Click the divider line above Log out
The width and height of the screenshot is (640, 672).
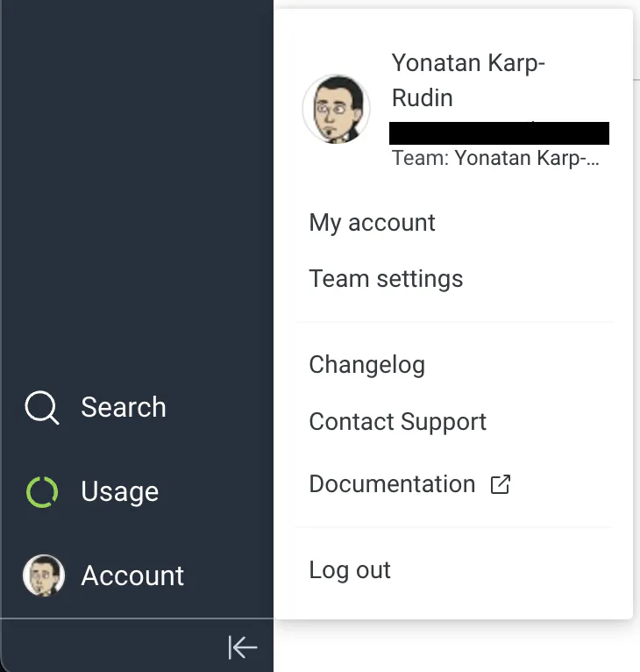453,527
